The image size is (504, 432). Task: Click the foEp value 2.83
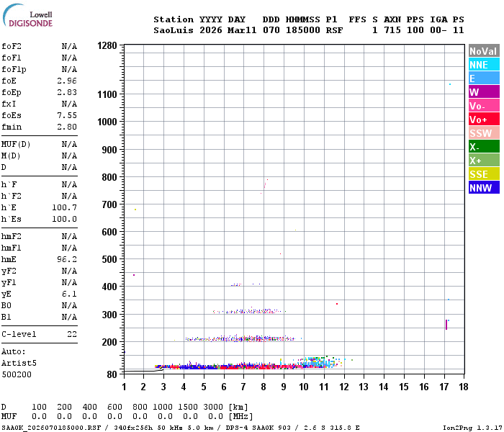[67, 92]
